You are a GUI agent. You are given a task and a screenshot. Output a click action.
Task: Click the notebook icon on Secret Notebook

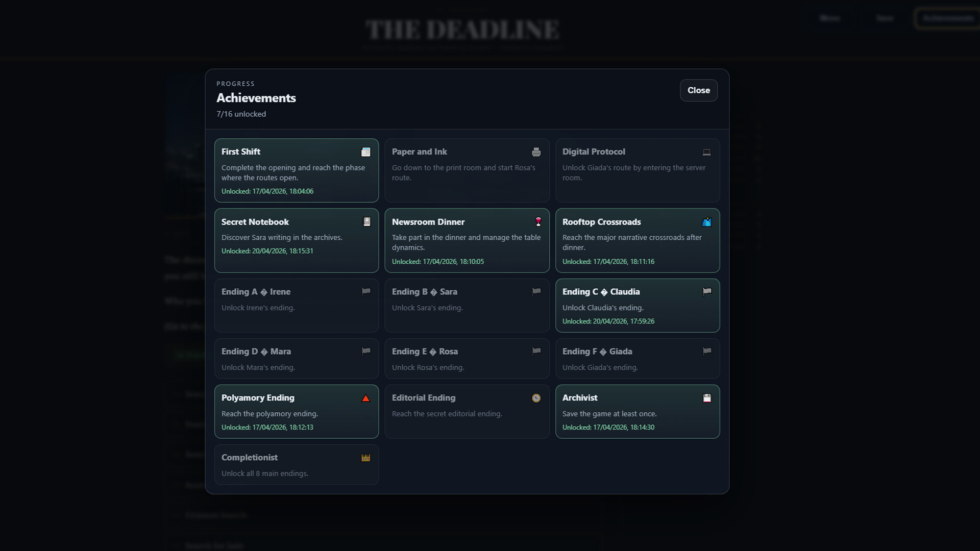[366, 221]
